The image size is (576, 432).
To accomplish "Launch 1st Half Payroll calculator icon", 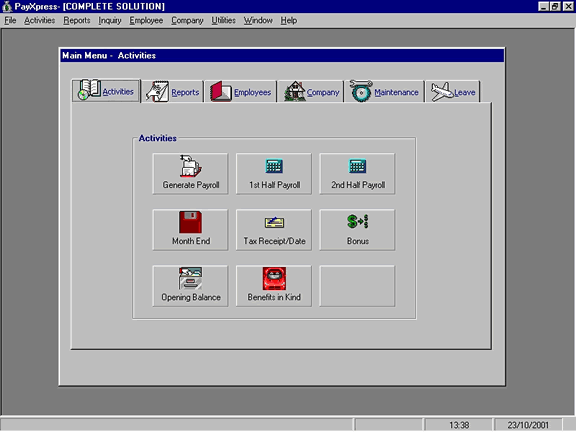I will [274, 166].
